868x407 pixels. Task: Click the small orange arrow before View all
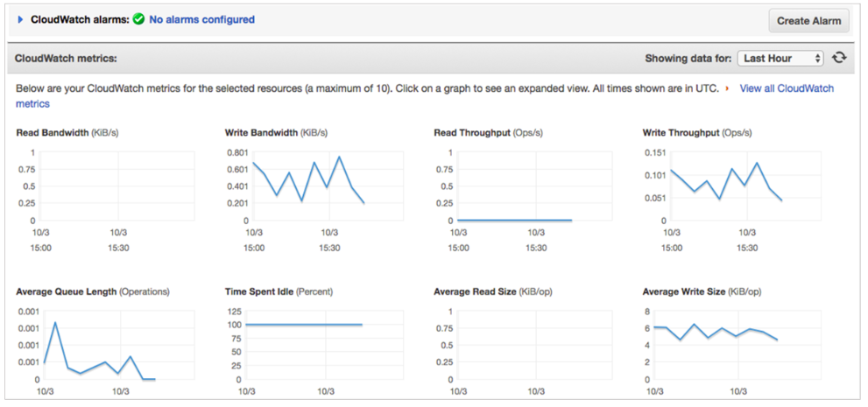(727, 88)
